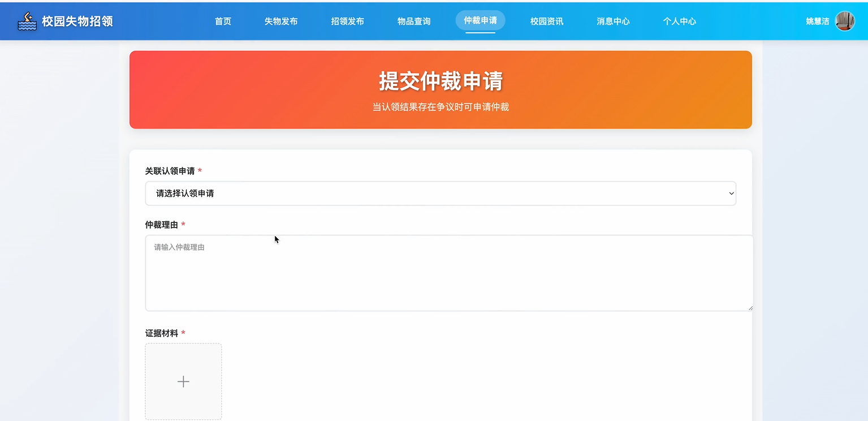868x421 pixels.
Task: Go to 消息中心
Action: (613, 20)
